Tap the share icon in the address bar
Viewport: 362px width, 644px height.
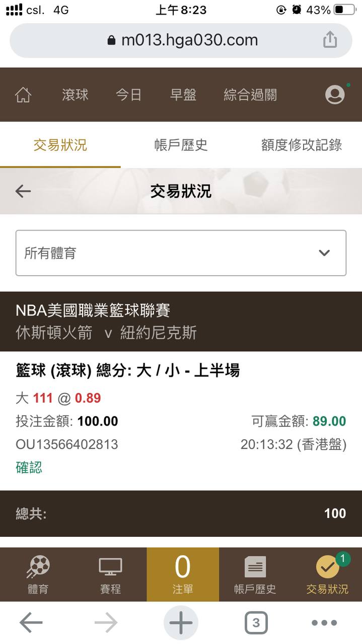pyautogui.click(x=330, y=40)
